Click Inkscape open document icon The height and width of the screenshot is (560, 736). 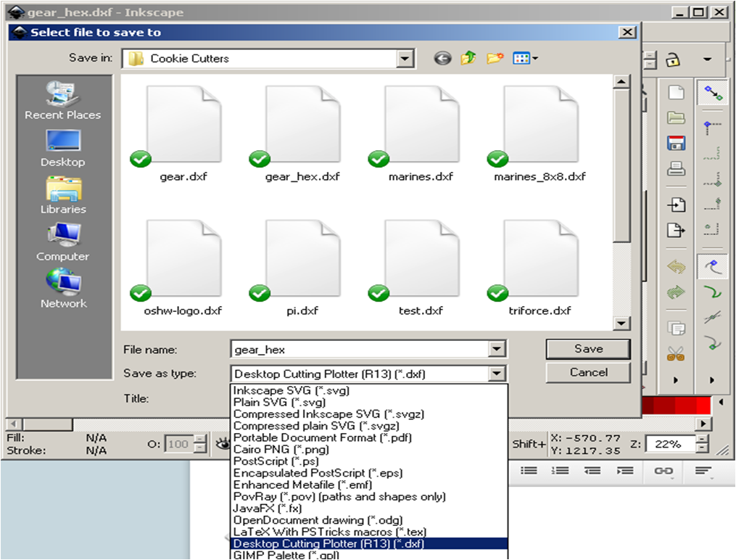click(x=676, y=118)
